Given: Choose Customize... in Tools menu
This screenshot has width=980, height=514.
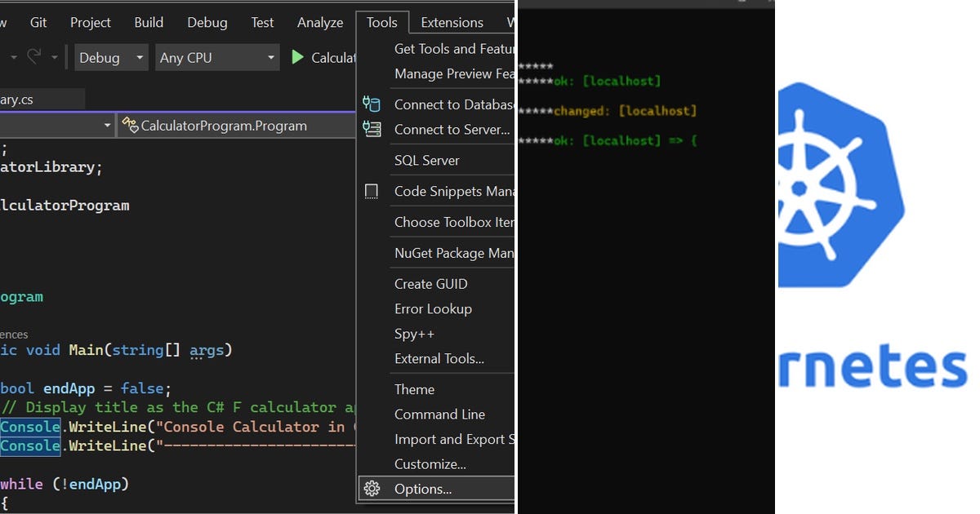Looking at the screenshot, I should 437,464.
